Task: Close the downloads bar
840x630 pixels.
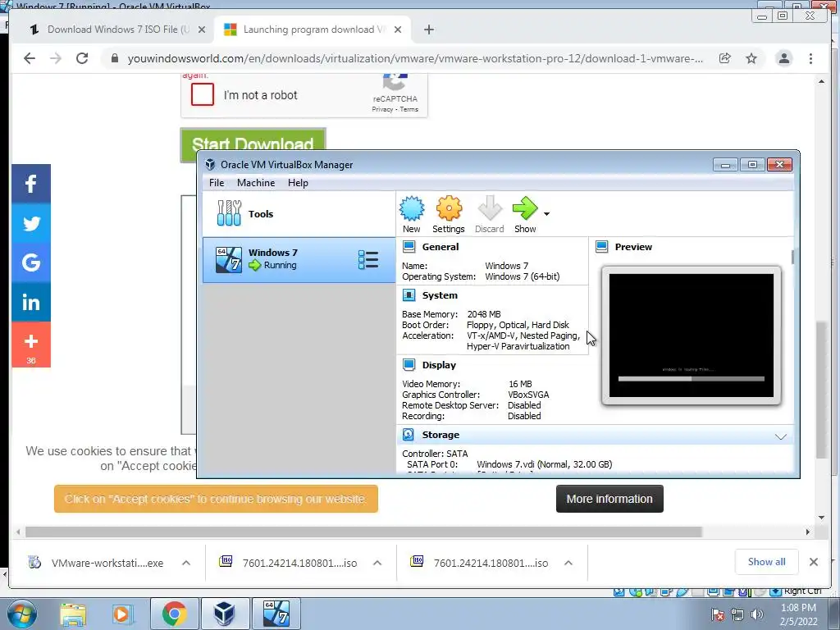Action: (813, 562)
